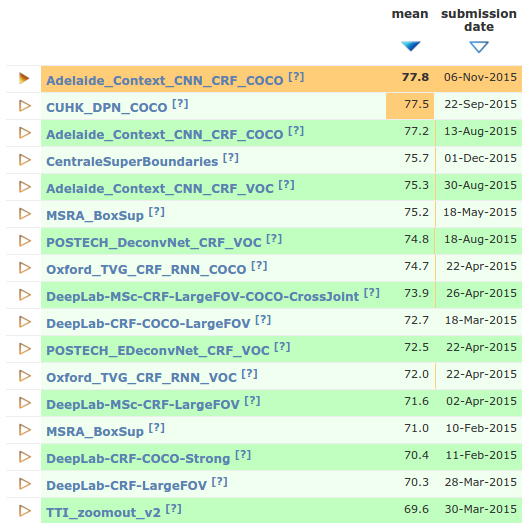Expand the POSTECH_DeconvNet_CRF_VOC row arrow

click(25, 241)
